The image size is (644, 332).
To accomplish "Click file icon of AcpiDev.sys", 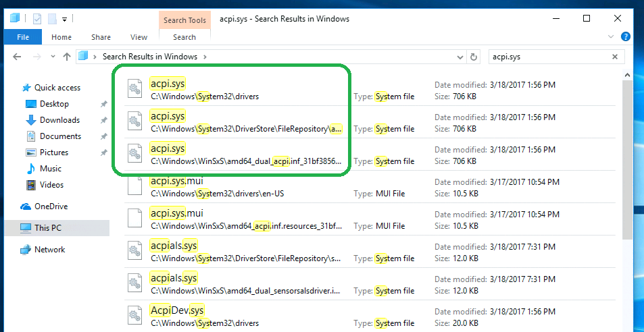I will [134, 315].
